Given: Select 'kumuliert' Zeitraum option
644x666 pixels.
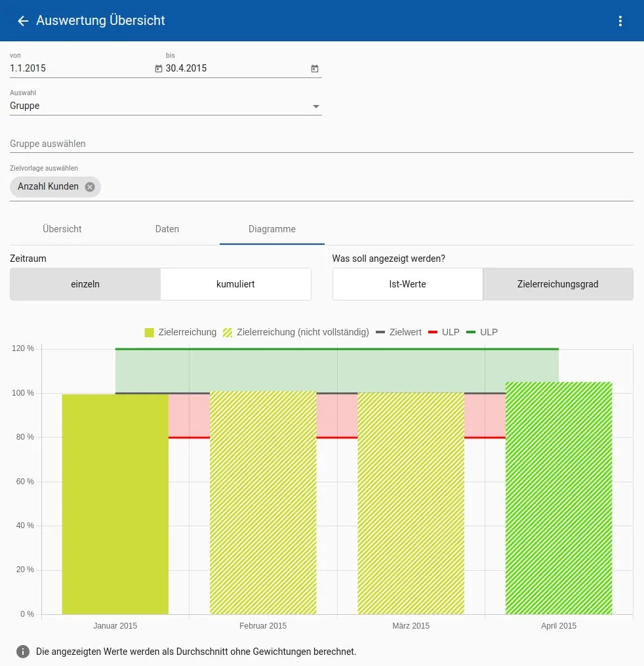Looking at the screenshot, I should click(235, 284).
